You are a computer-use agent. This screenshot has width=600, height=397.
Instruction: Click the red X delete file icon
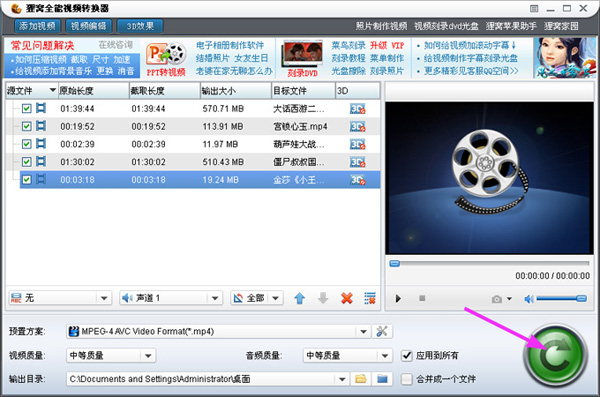(347, 298)
